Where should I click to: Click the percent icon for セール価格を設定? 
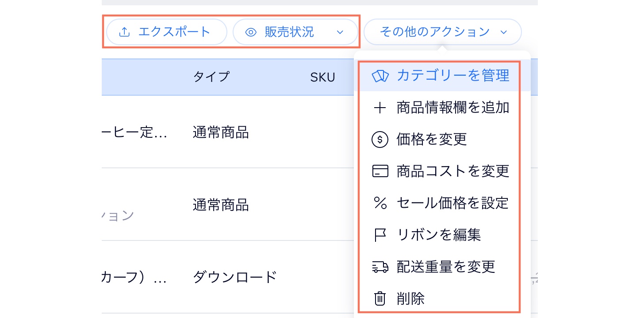click(380, 203)
